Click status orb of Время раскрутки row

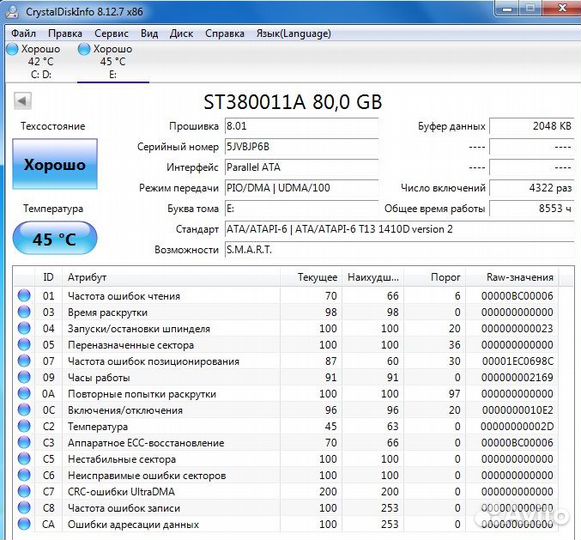click(x=24, y=312)
